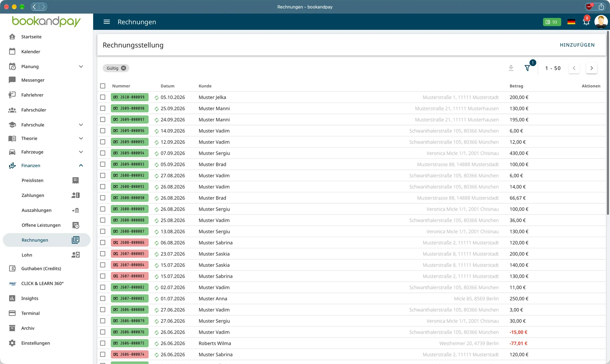Expand the Fahrzeuge submenu chevron
Image resolution: width=610 pixels, height=364 pixels.
click(x=81, y=152)
